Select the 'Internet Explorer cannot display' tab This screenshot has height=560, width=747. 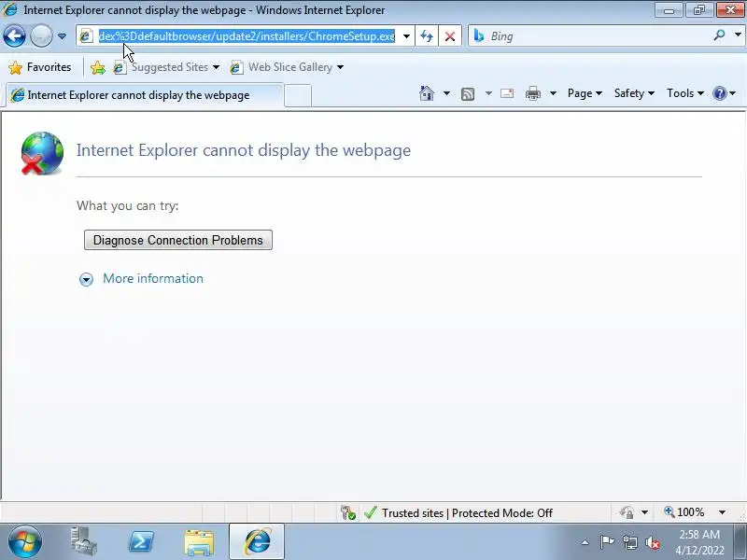(x=143, y=95)
